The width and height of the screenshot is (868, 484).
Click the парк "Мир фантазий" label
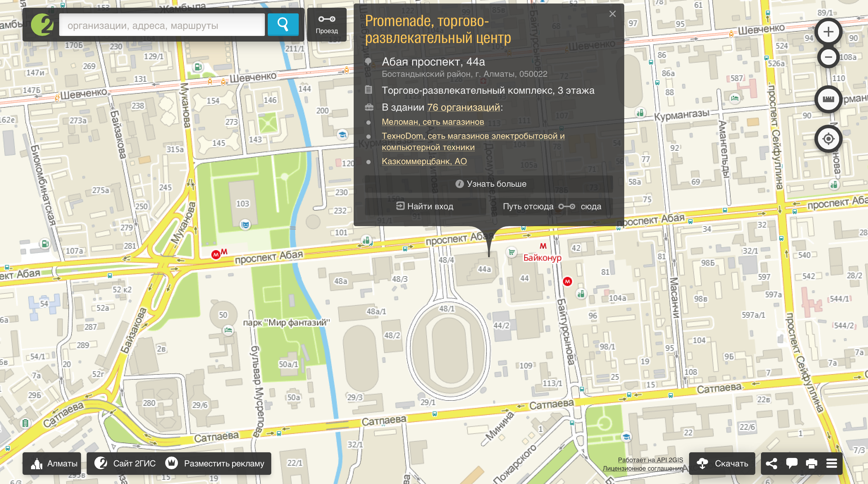[286, 323]
